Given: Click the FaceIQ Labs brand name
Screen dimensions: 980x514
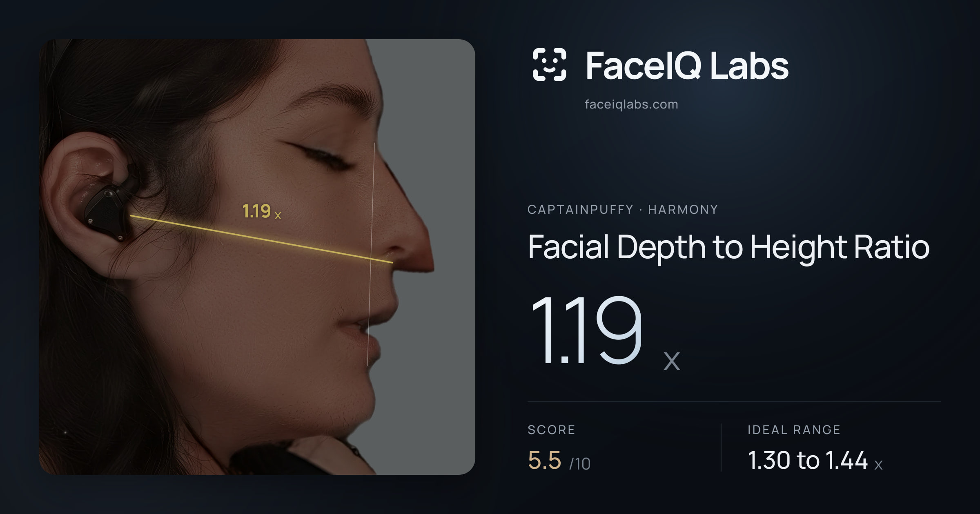Looking at the screenshot, I should [687, 65].
